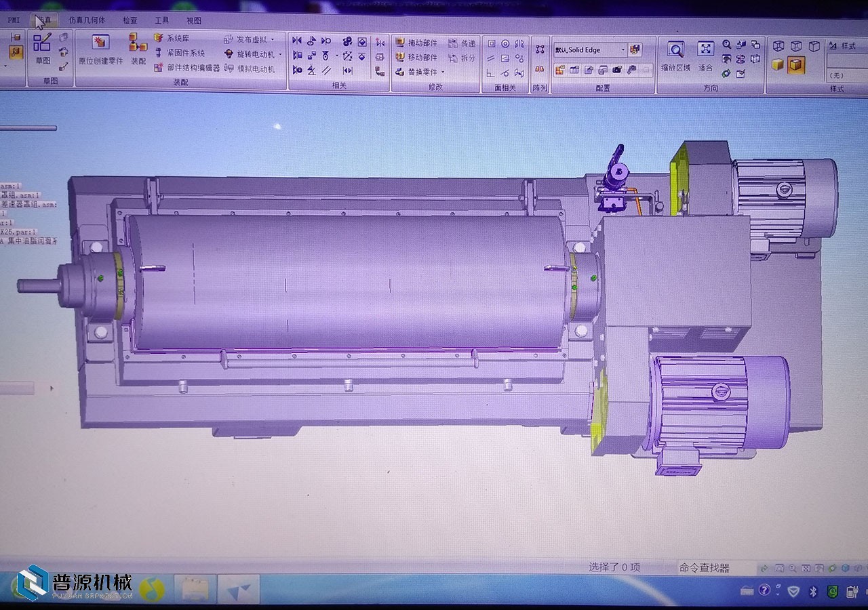Click the 拆分 disperse button
Image resolution: width=868 pixels, height=610 pixels.
(x=462, y=58)
